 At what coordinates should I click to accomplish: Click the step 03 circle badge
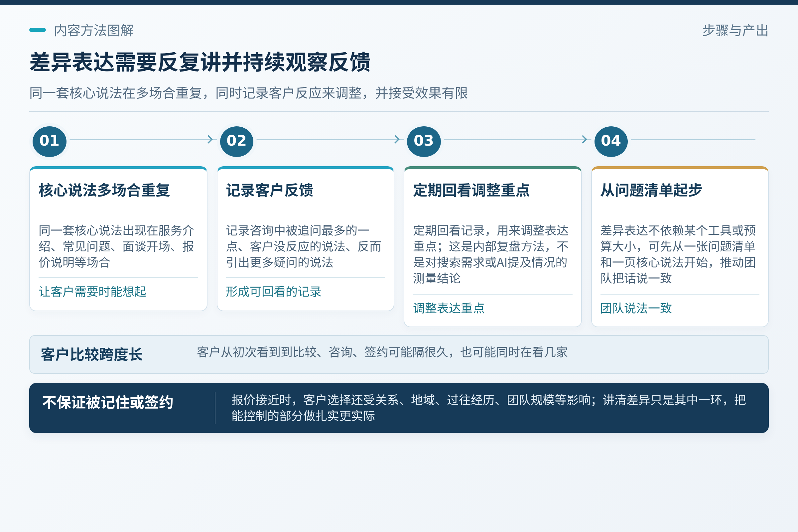tap(424, 142)
